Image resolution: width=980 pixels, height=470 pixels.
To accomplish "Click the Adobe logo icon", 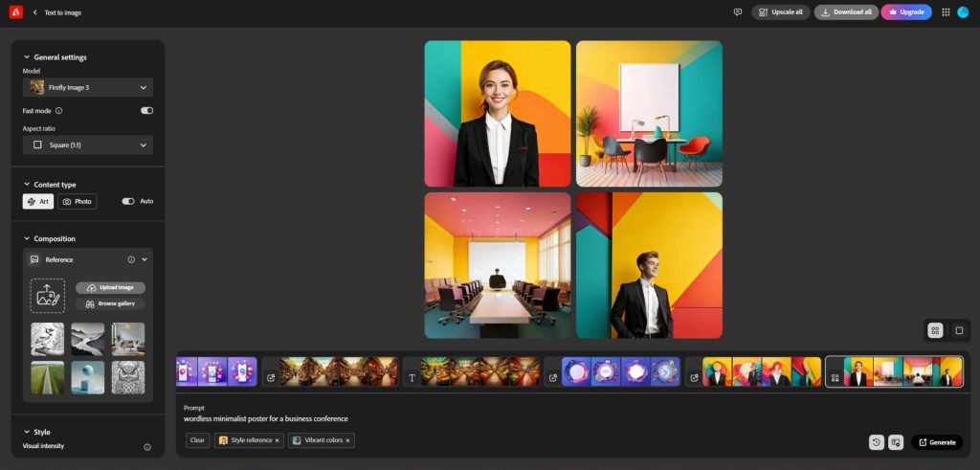I will [15, 12].
